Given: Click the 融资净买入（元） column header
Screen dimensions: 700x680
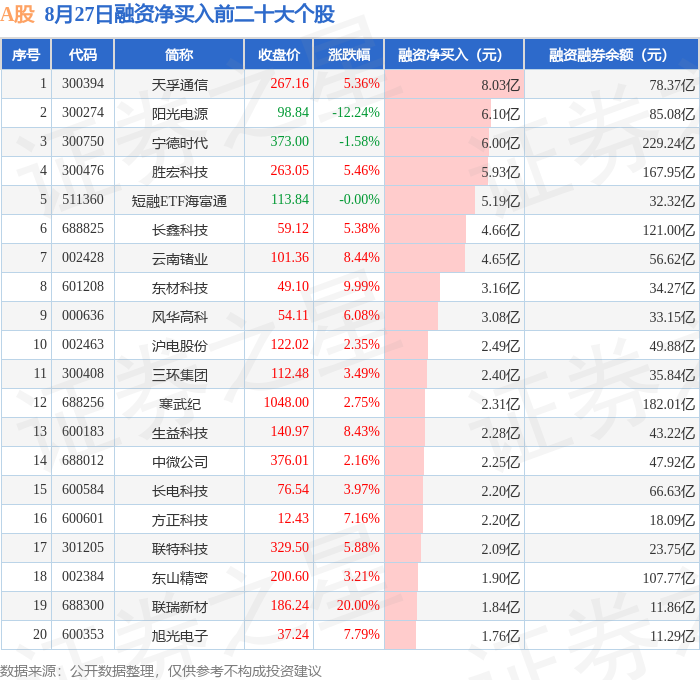Looking at the screenshot, I should (x=454, y=54).
